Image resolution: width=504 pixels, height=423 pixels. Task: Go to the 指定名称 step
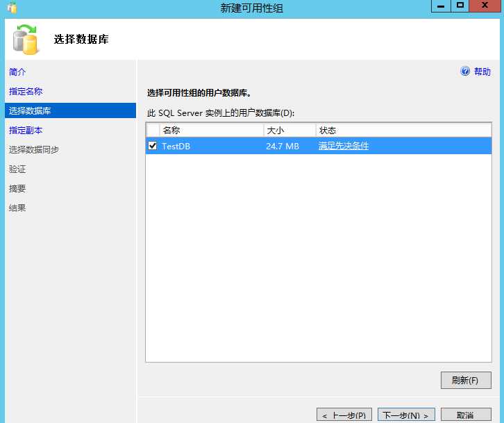[x=26, y=92]
